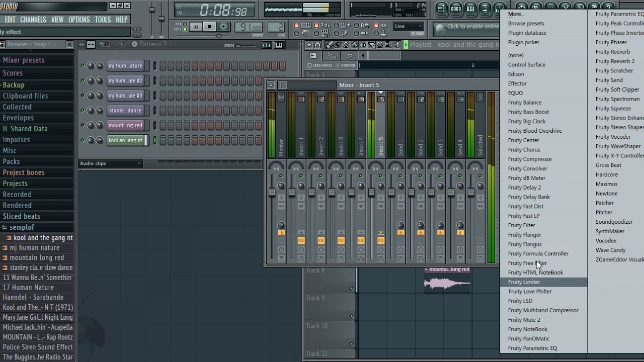
Task: Click latency clock icon on Insert 3
Action: 341,250
